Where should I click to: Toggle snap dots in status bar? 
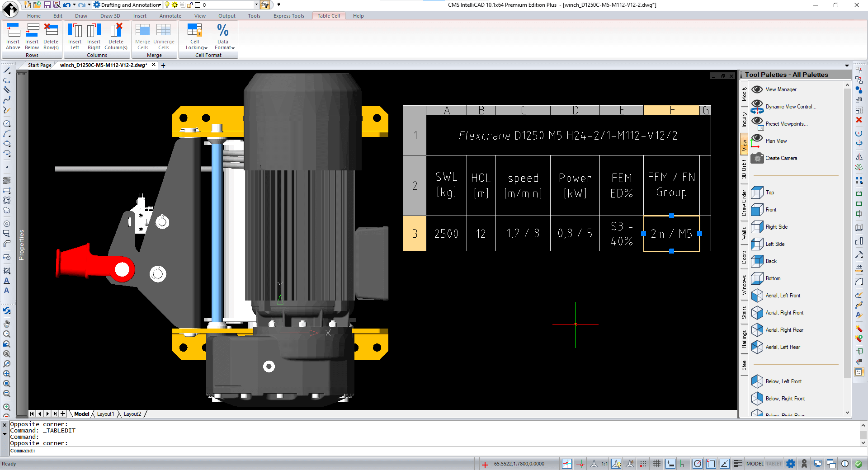pyautogui.click(x=643, y=464)
